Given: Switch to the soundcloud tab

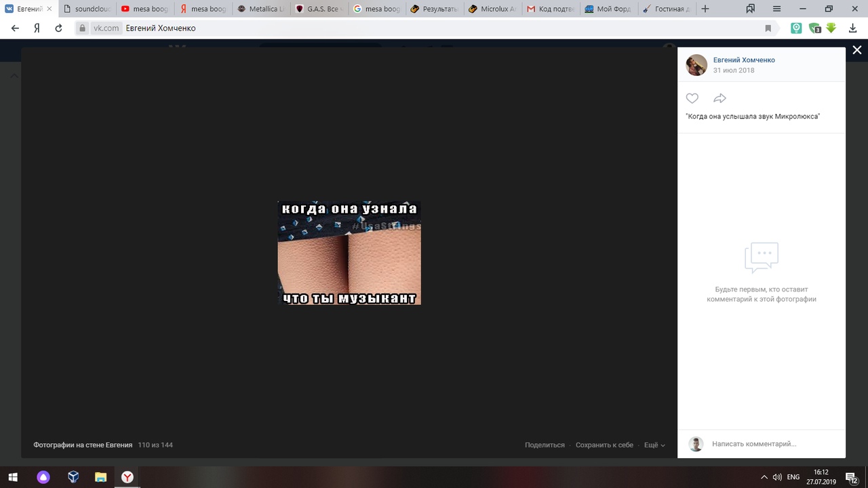Looking at the screenshot, I should click(87, 9).
